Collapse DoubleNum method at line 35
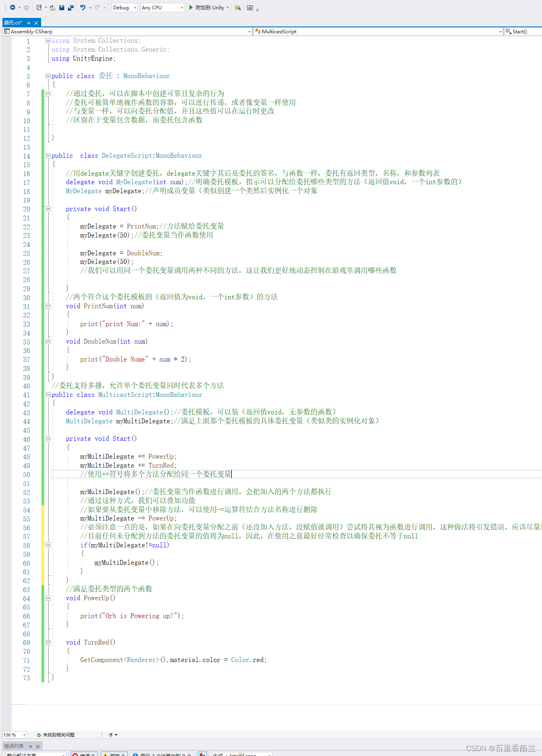542x756 pixels. [x=48, y=342]
